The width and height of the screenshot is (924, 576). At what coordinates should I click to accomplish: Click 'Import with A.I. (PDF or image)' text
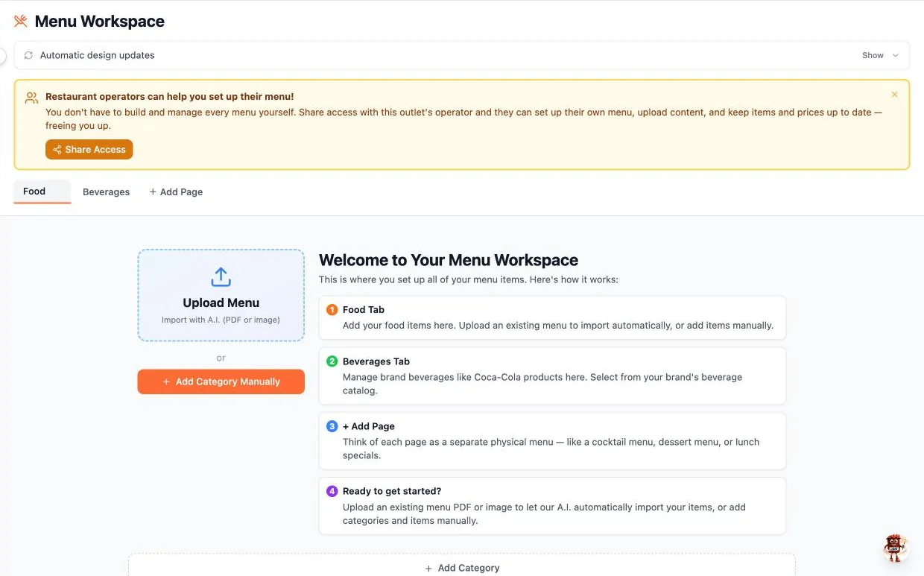pos(221,320)
